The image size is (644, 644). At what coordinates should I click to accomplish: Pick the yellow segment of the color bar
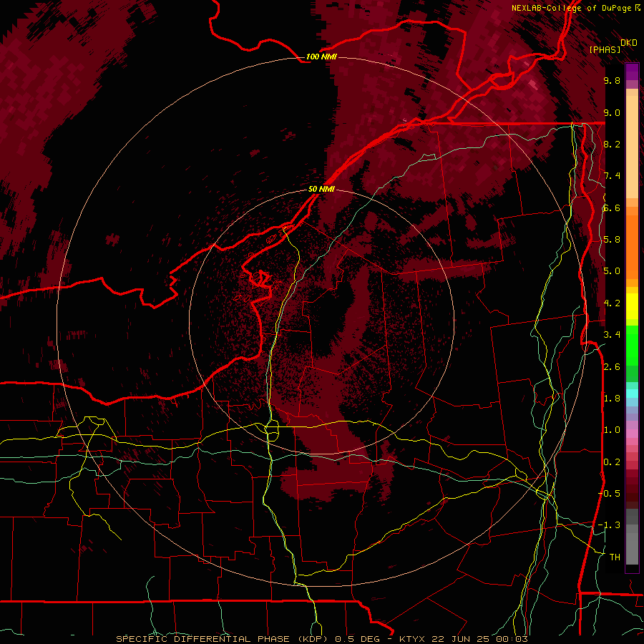coord(632,306)
